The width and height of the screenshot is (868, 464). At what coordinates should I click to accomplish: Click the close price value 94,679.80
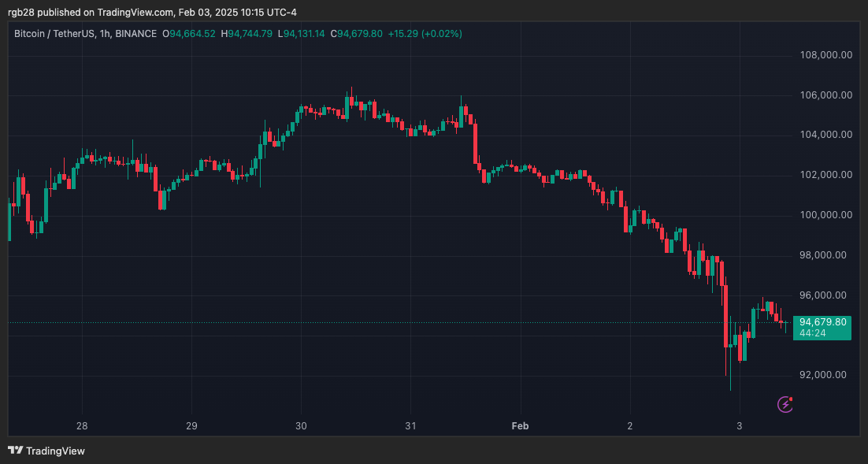coord(356,34)
